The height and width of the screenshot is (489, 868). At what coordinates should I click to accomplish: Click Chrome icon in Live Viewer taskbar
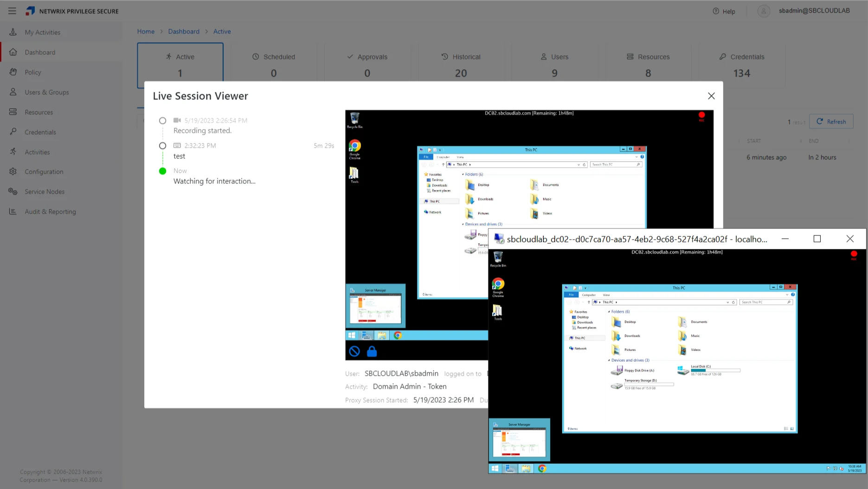pyautogui.click(x=398, y=335)
